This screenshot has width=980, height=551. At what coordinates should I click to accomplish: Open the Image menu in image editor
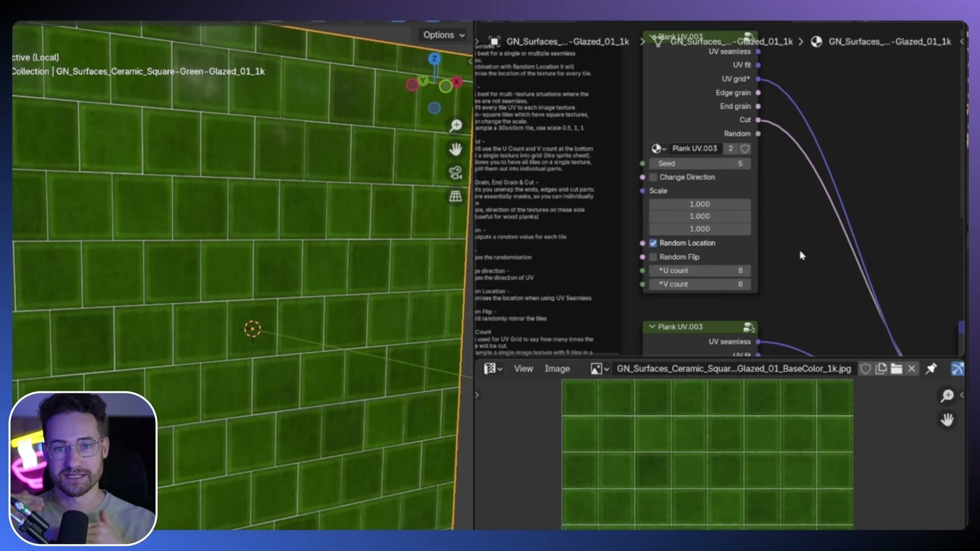coord(557,368)
